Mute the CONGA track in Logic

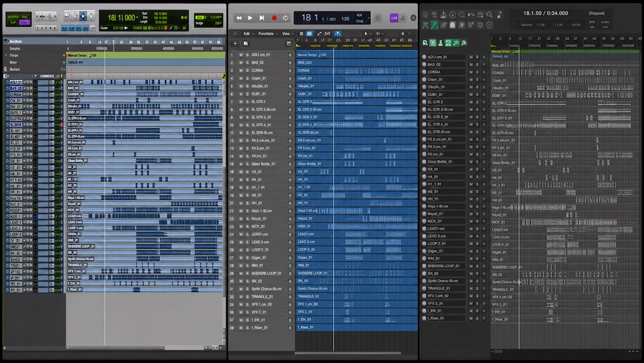(241, 70)
